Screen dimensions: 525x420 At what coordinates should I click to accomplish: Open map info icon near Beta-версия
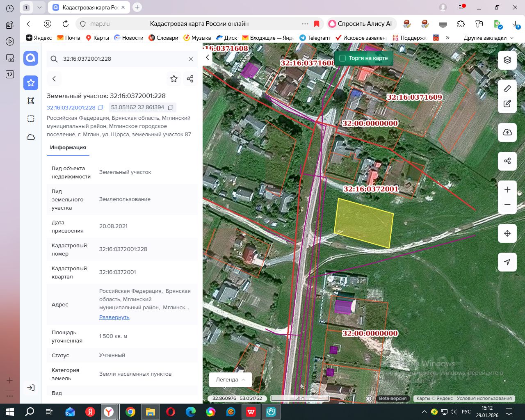point(369,398)
